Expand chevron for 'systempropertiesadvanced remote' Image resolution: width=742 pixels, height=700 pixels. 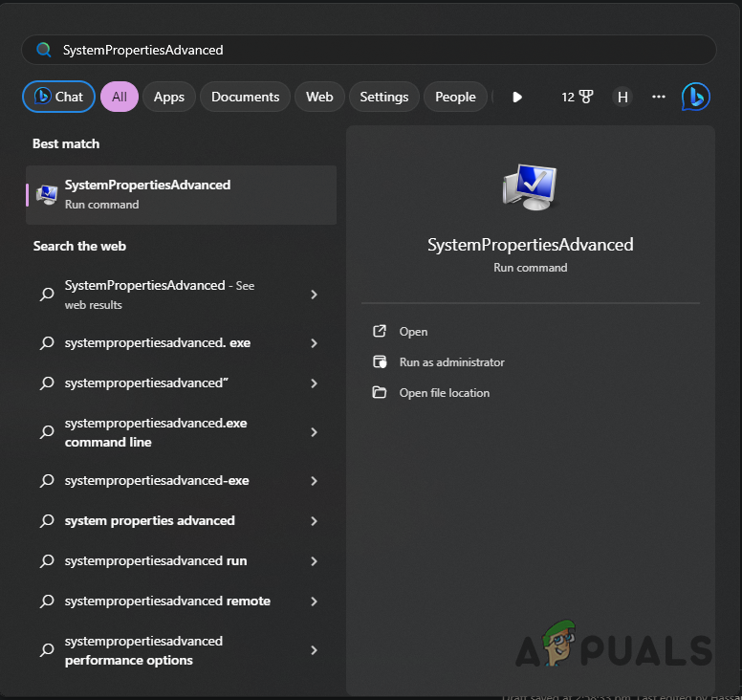[314, 602]
